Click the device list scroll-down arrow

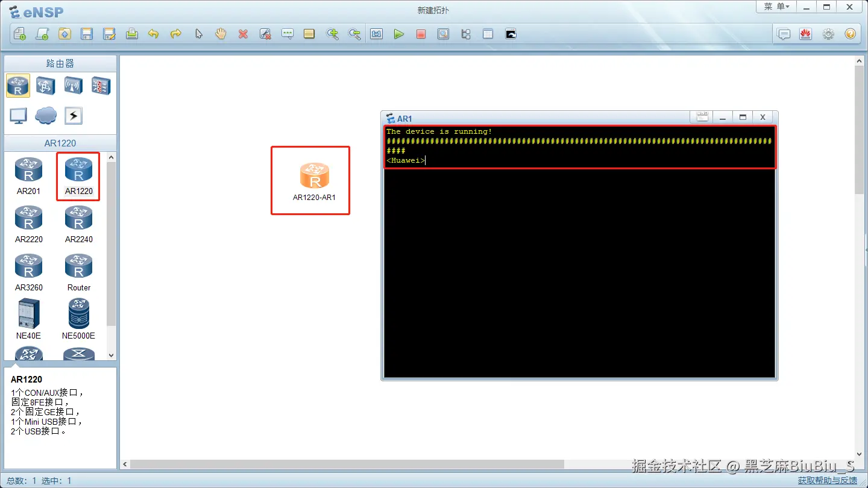pyautogui.click(x=112, y=355)
